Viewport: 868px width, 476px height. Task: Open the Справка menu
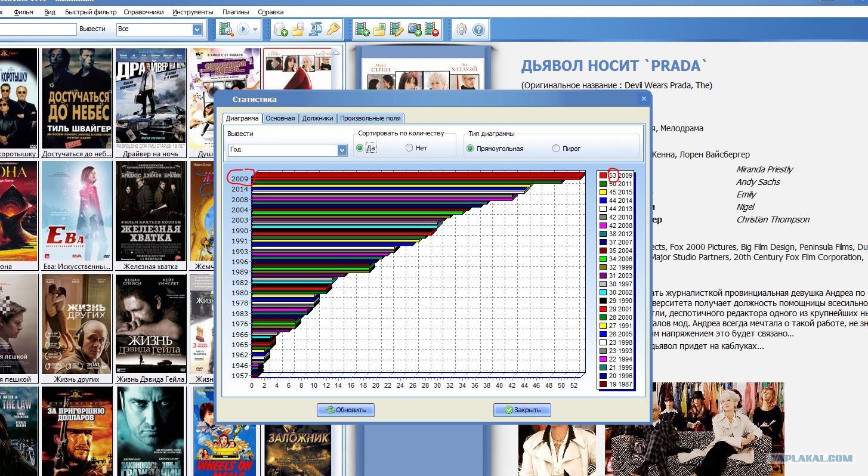pyautogui.click(x=271, y=12)
